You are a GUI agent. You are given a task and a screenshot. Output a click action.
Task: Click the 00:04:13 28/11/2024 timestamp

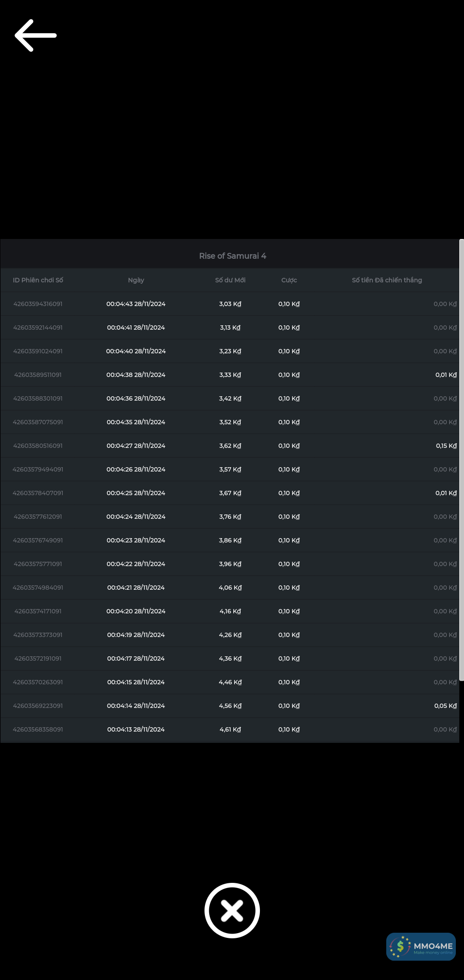pyautogui.click(x=136, y=729)
